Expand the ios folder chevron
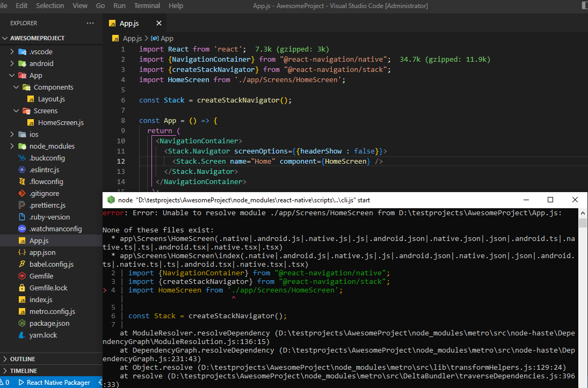 point(12,135)
